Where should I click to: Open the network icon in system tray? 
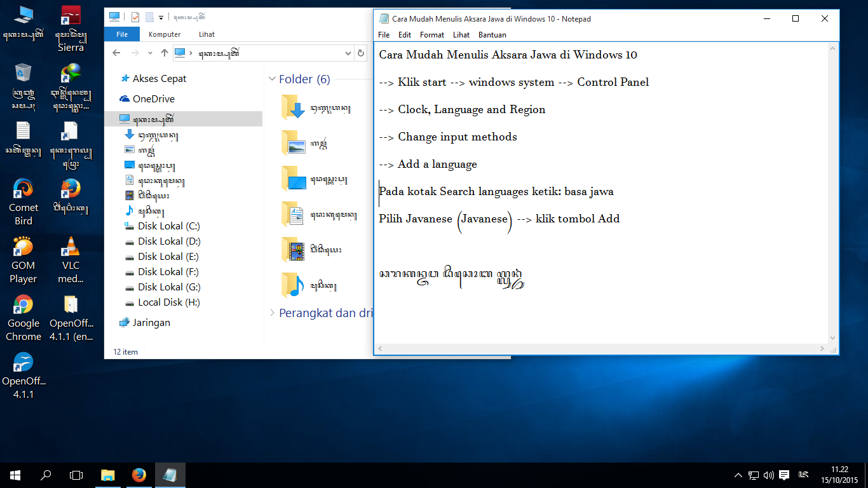click(754, 475)
